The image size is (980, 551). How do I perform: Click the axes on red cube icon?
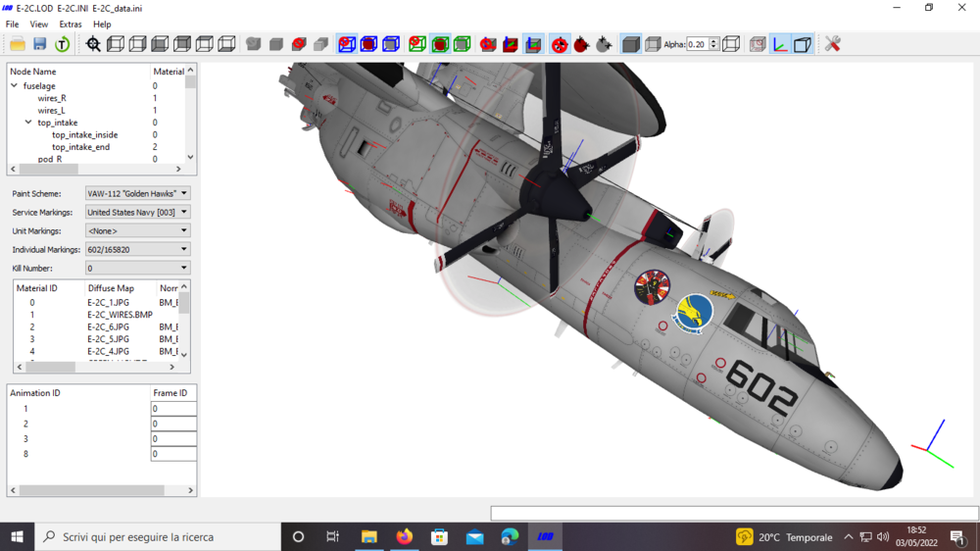[x=511, y=44]
